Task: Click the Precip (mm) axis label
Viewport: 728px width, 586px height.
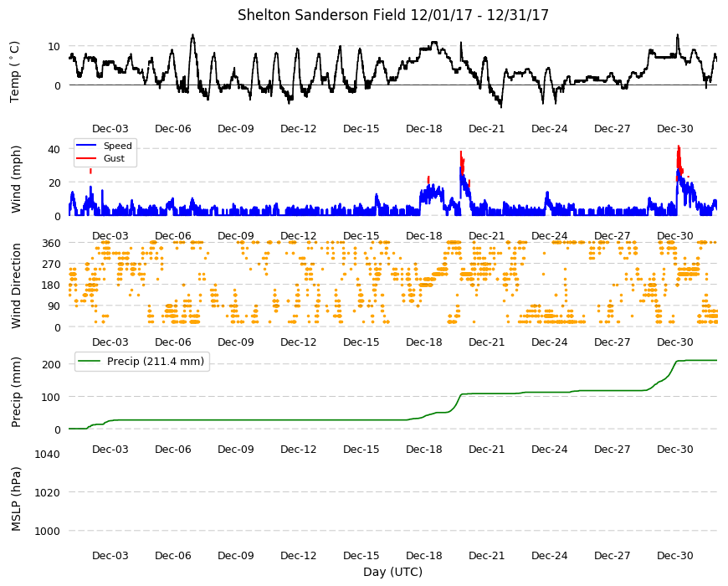Action: click(x=16, y=393)
